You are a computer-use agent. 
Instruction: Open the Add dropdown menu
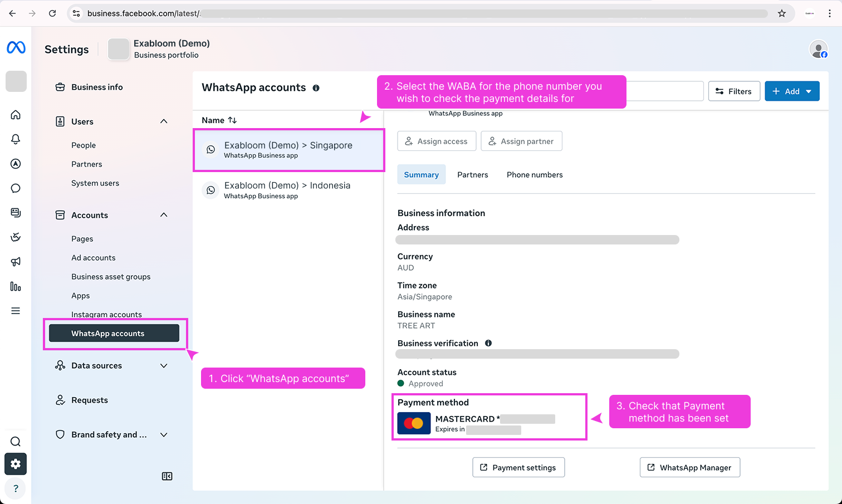(792, 91)
